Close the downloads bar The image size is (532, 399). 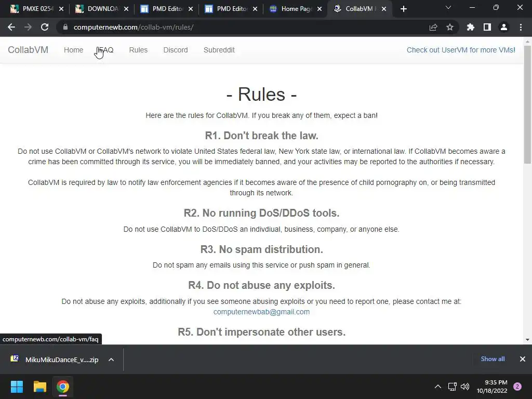[x=523, y=359]
